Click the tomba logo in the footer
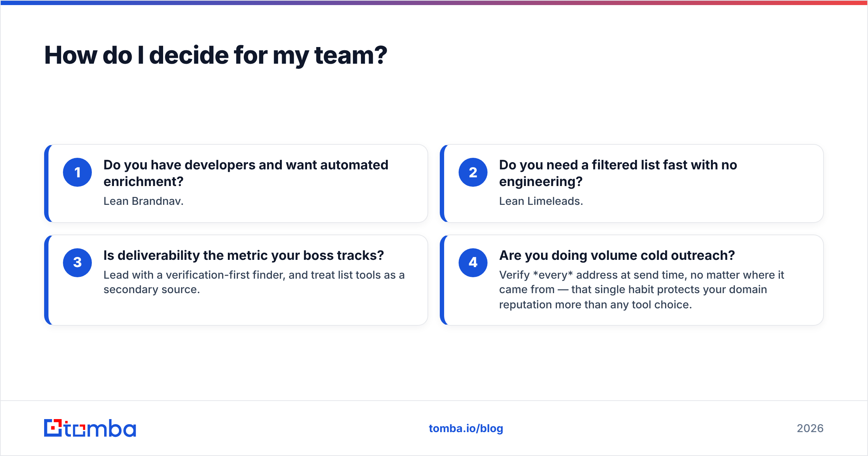The height and width of the screenshot is (456, 868). pyautogui.click(x=90, y=428)
